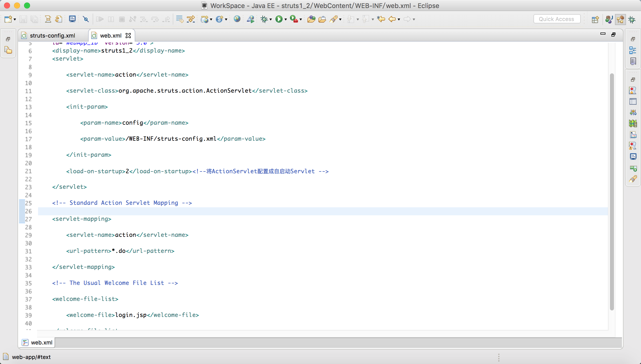
Task: Open the Web Browser globe icon
Action: click(x=237, y=19)
